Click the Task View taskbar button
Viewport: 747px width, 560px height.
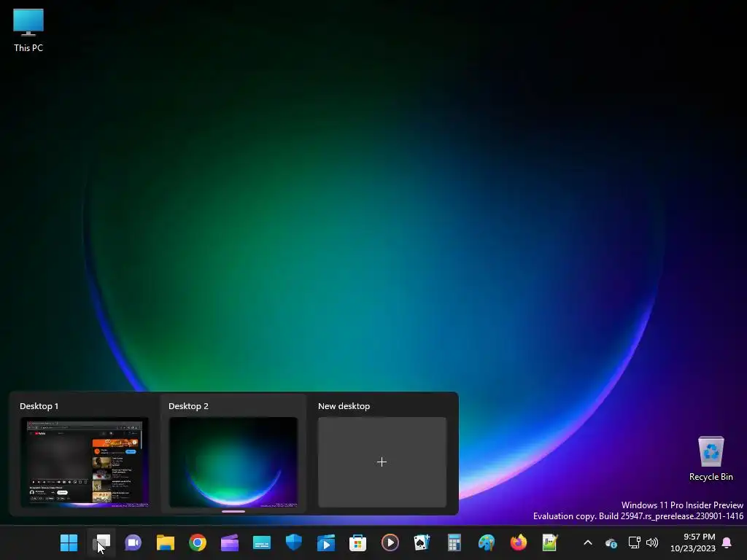coord(101,542)
